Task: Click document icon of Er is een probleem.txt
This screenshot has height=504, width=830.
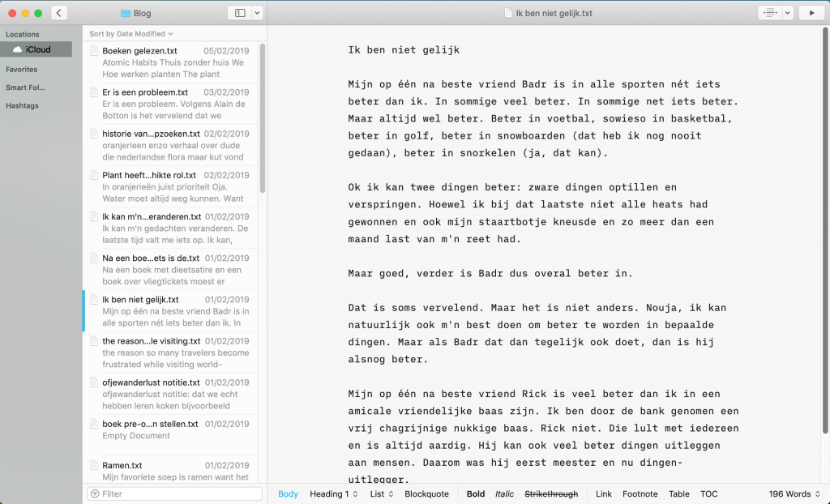Action: (94, 92)
